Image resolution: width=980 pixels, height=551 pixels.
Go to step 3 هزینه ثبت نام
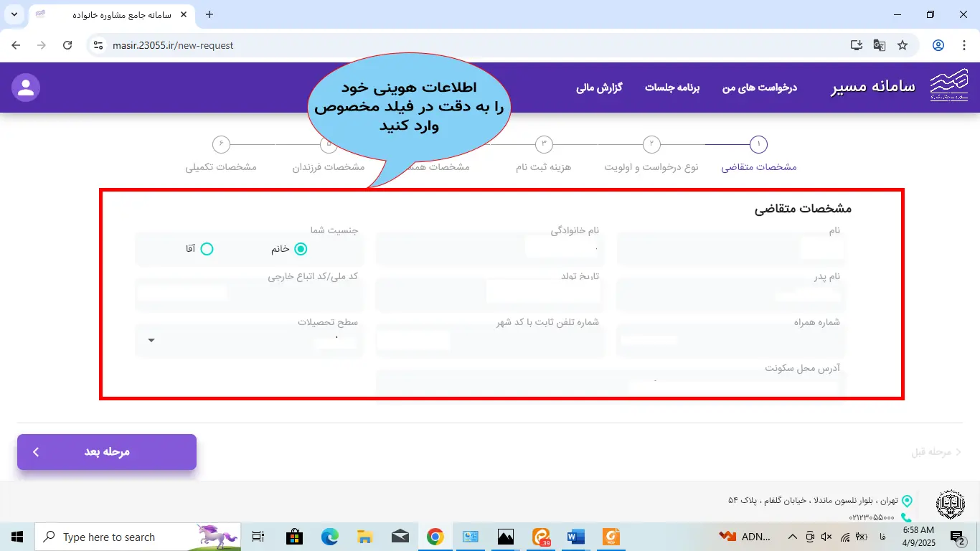pyautogui.click(x=544, y=154)
